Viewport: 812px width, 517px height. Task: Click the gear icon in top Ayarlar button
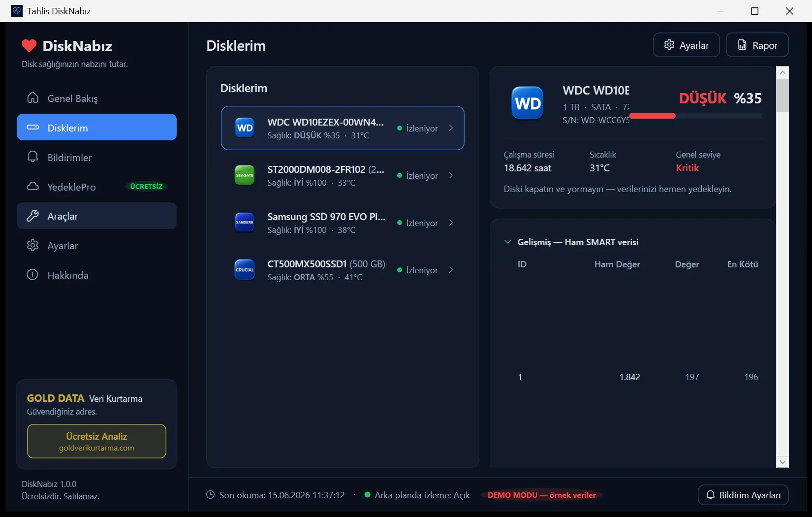pos(669,45)
